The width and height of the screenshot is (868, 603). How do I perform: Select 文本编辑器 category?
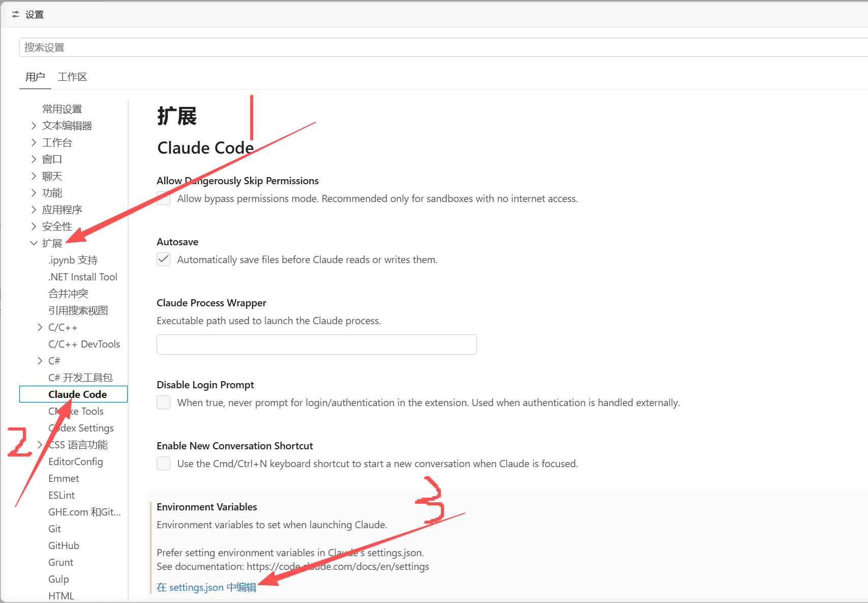pyautogui.click(x=67, y=126)
